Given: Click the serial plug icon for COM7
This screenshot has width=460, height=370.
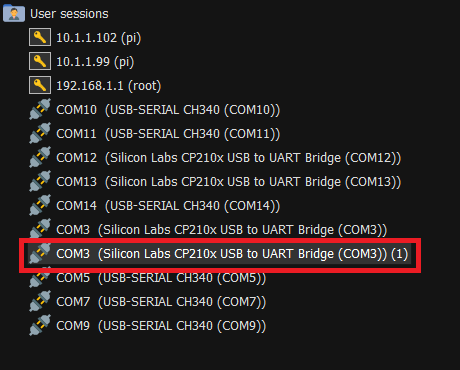Looking at the screenshot, I should pos(40,301).
